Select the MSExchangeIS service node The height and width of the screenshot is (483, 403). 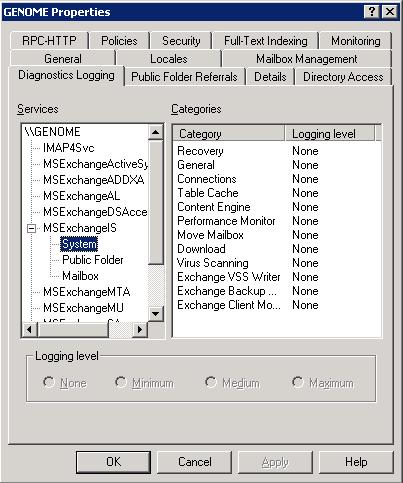(80, 228)
